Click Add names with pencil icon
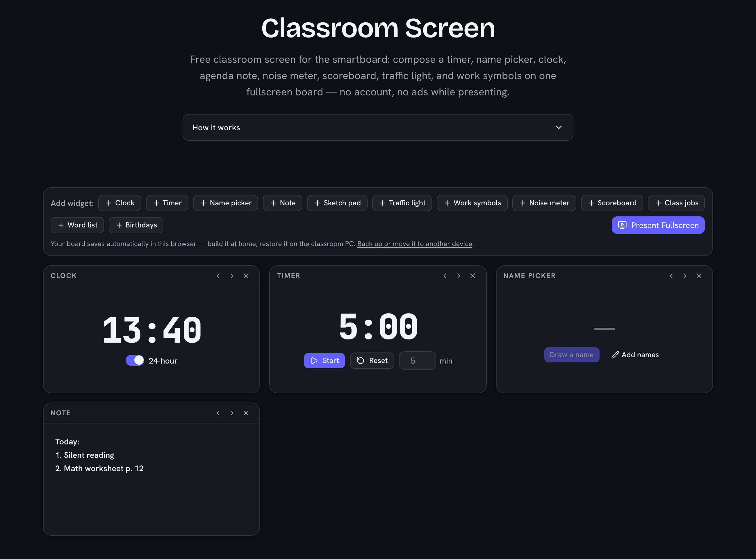This screenshot has height=559, width=756. 635,355
